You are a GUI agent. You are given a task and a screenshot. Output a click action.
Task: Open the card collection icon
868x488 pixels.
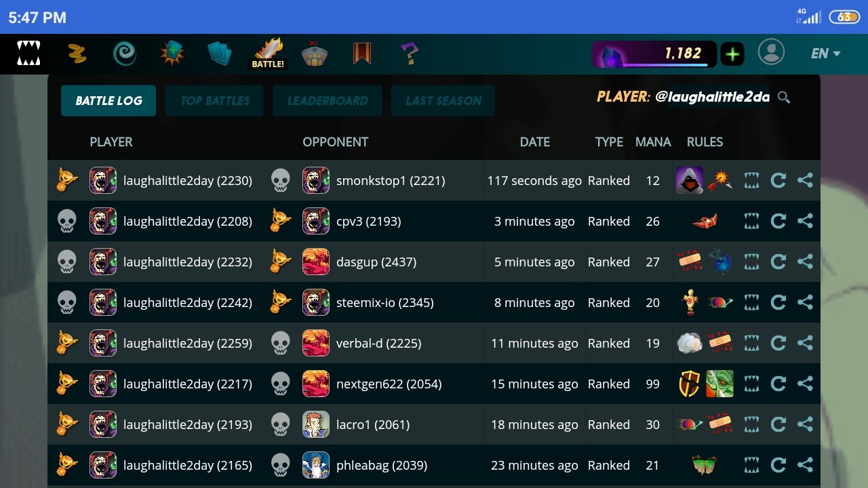219,54
